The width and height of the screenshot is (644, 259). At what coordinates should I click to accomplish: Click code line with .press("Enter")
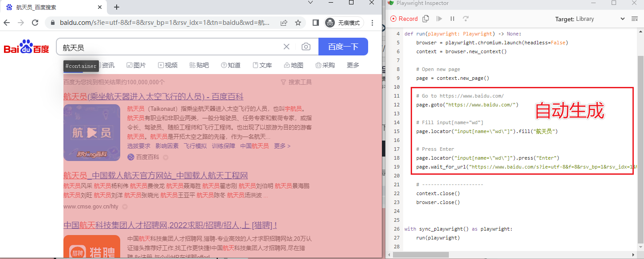click(x=488, y=158)
